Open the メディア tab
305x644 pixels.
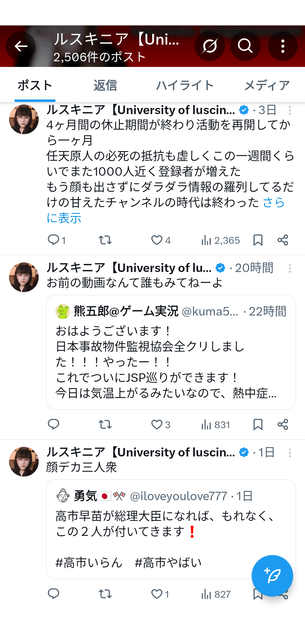[x=267, y=86]
